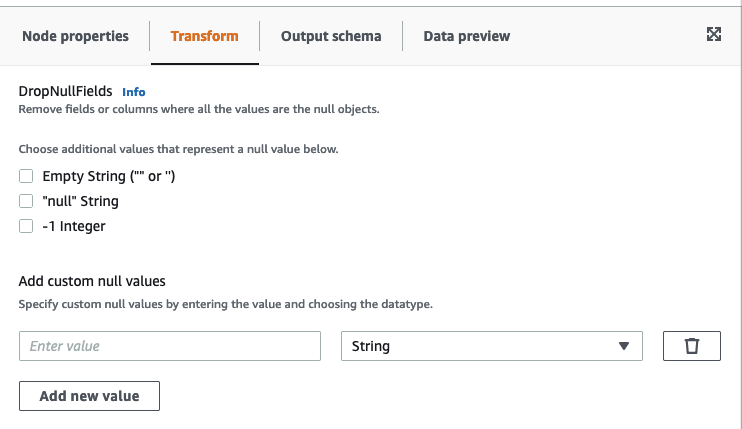Open the String datatype dropdown
Image resolution: width=742 pixels, height=429 pixels.
point(490,346)
